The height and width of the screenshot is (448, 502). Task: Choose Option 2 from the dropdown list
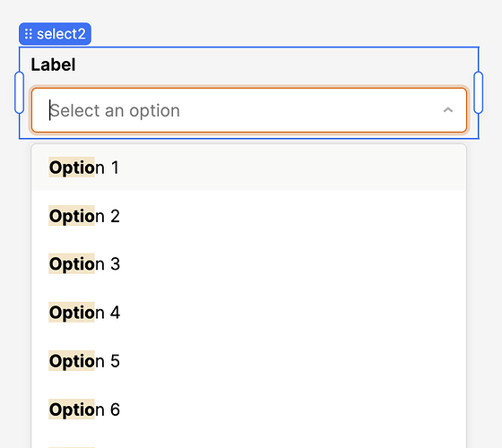click(x=249, y=216)
